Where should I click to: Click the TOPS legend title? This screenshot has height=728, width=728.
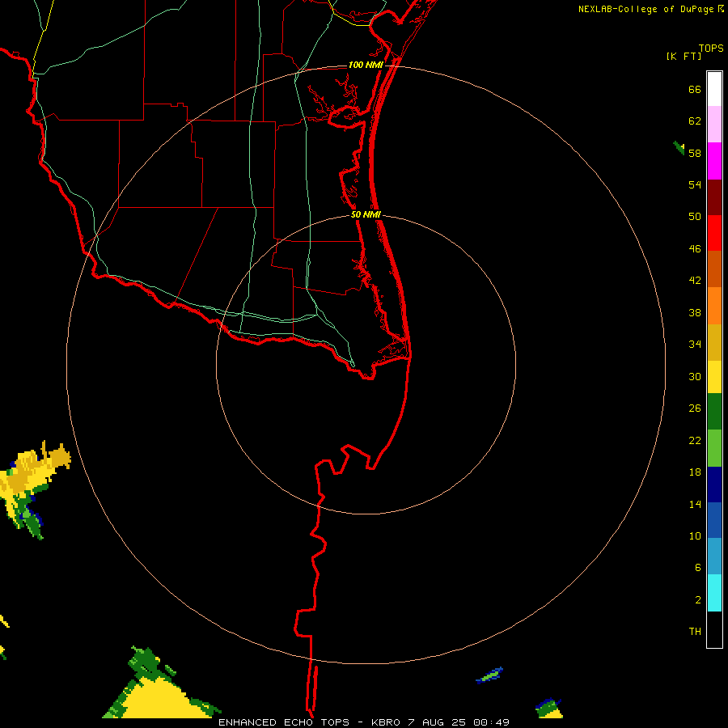coord(711,49)
